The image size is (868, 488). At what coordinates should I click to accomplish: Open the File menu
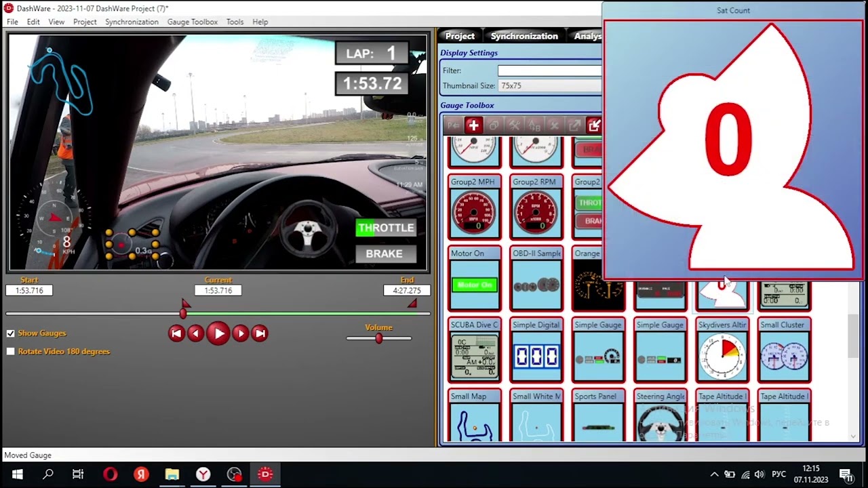click(12, 22)
